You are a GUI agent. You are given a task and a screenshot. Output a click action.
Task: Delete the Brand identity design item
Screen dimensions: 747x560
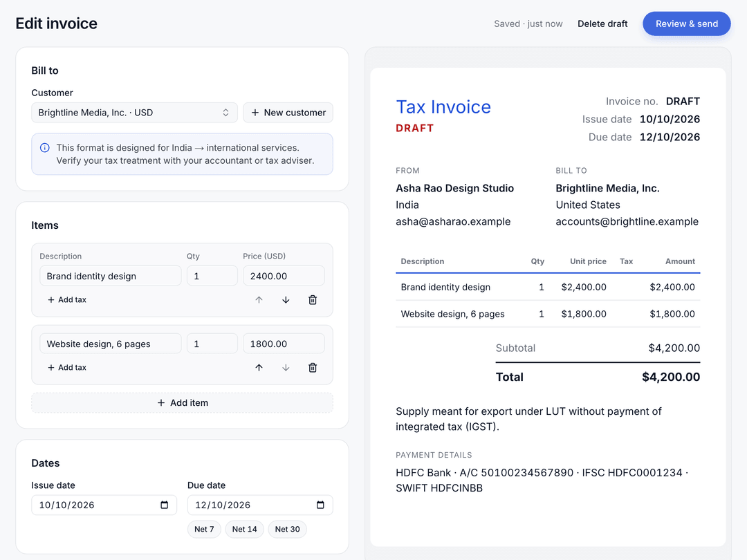pyautogui.click(x=313, y=300)
